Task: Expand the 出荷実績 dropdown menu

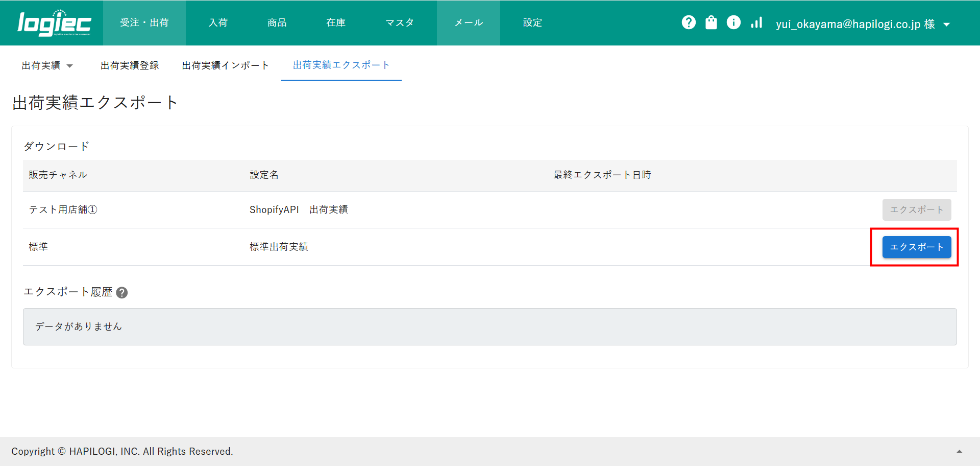Action: tap(47, 65)
